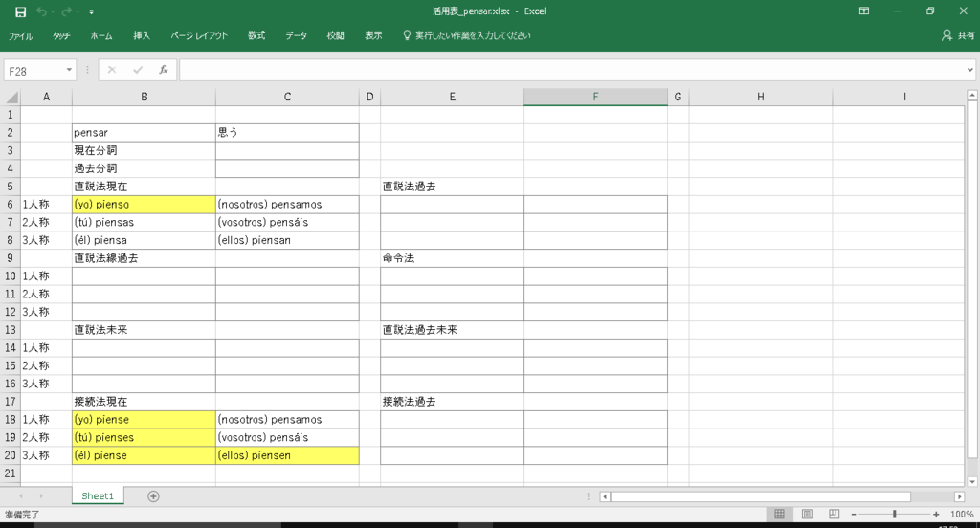
Task: Select the 命令法 heading cell
Action: coord(452,258)
